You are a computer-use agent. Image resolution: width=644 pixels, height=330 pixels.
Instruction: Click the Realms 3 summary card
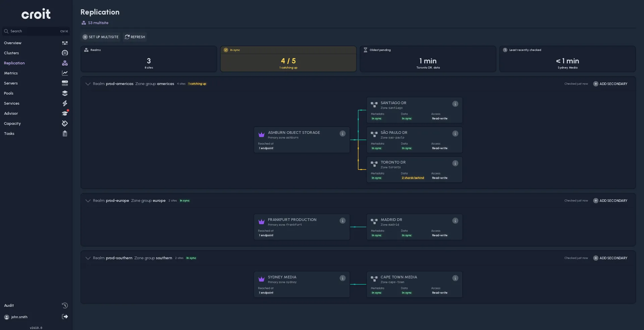click(149, 59)
